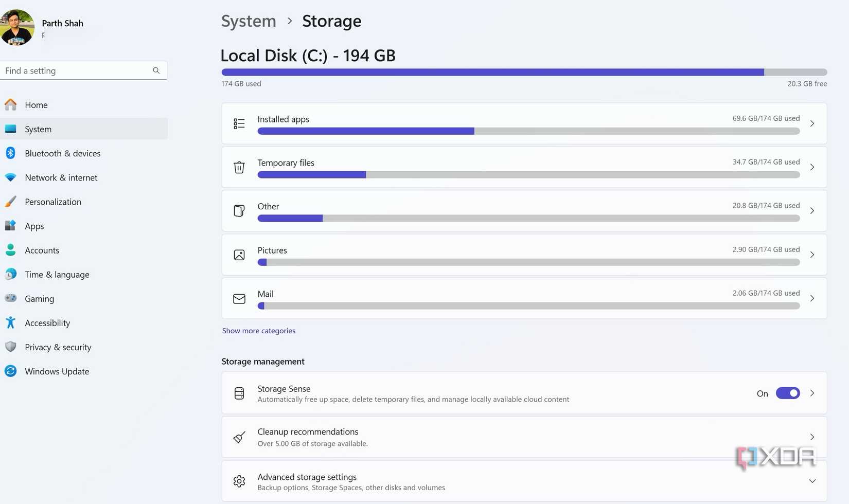Expand Advanced storage settings
Screen dimensions: 849x504
[x=812, y=481]
